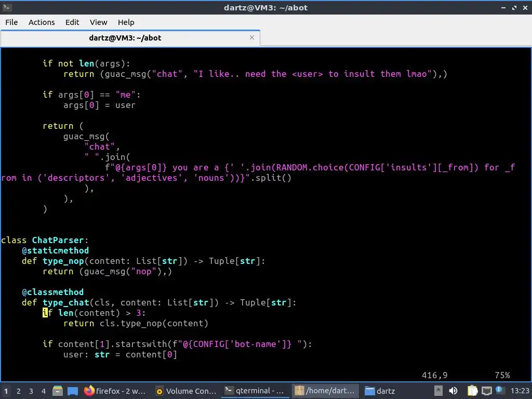532x399 pixels.
Task: Click the eject removable media tray icon
Action: 438,391
